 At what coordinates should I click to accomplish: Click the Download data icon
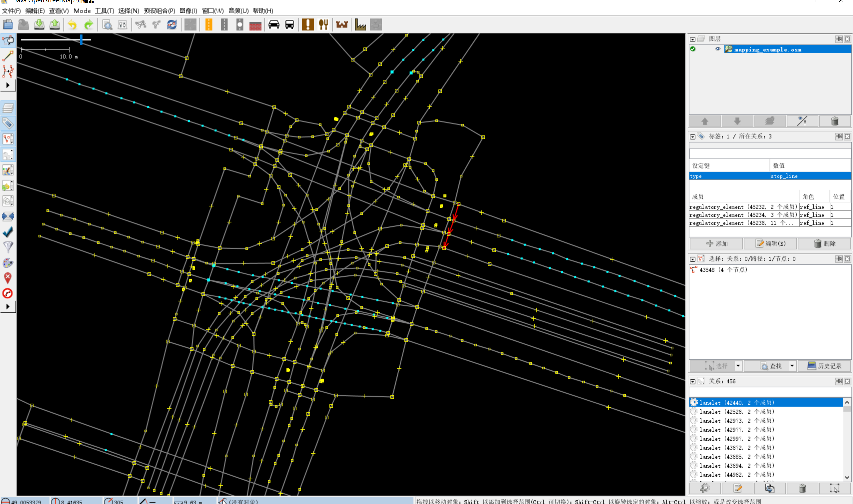(x=39, y=24)
